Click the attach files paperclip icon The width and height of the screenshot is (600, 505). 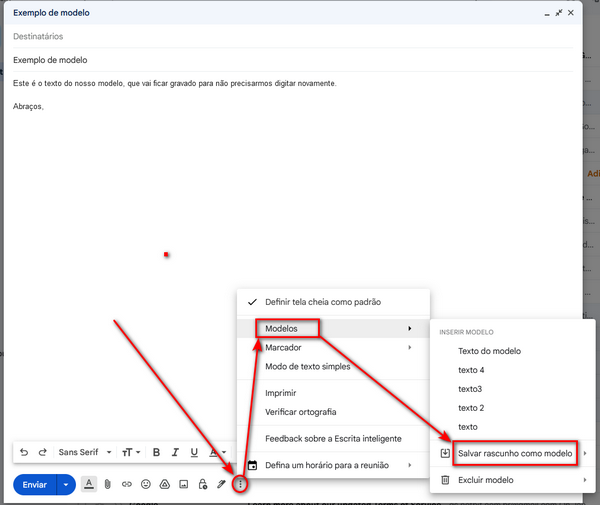pos(108,484)
